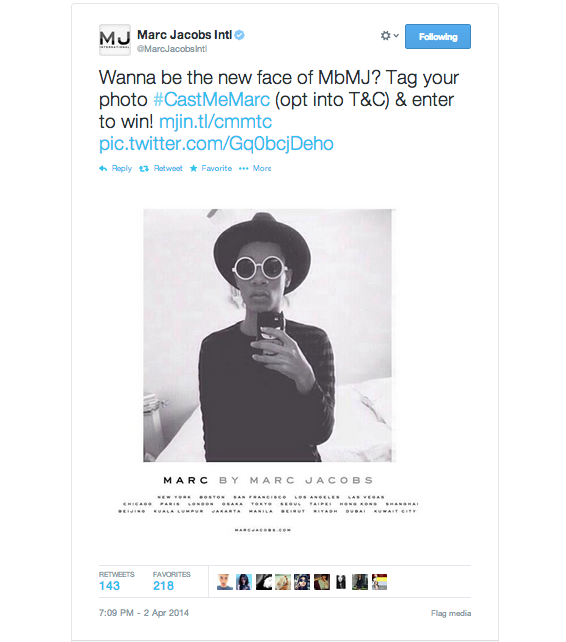Click the last user avatar thumbnail
Image resolution: width=566 pixels, height=642 pixels.
click(x=379, y=582)
